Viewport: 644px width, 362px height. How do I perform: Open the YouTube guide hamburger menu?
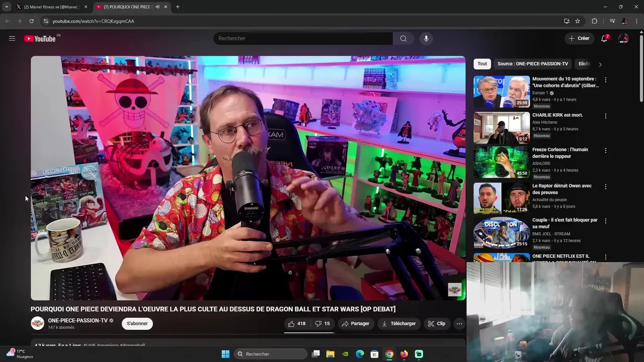12,38
